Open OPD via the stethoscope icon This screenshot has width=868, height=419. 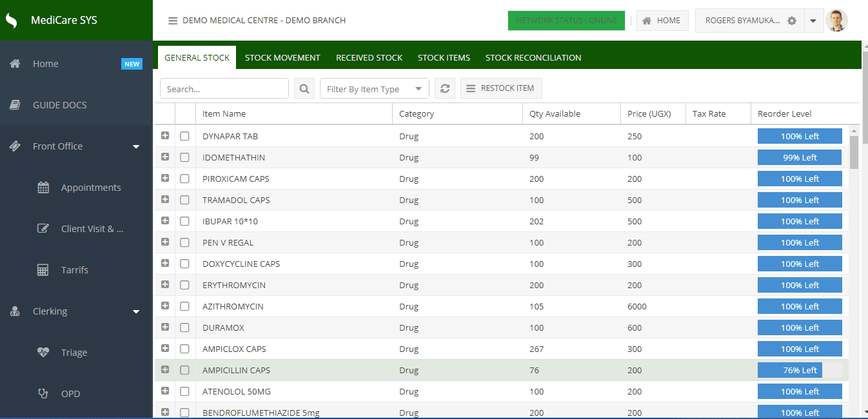click(x=43, y=394)
